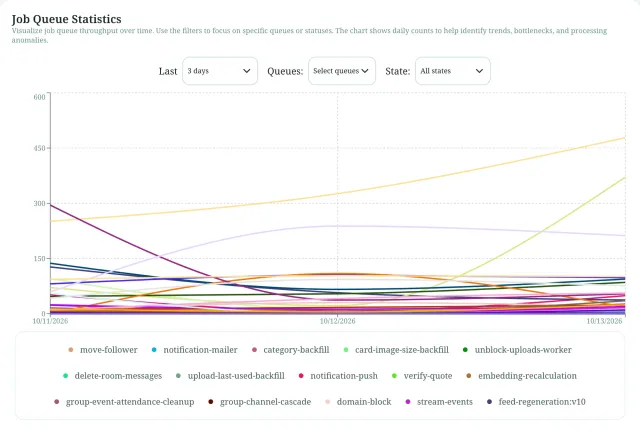Viewport: 640px width, 436px height.
Task: Open the Select queues dropdown
Action: 342,71
